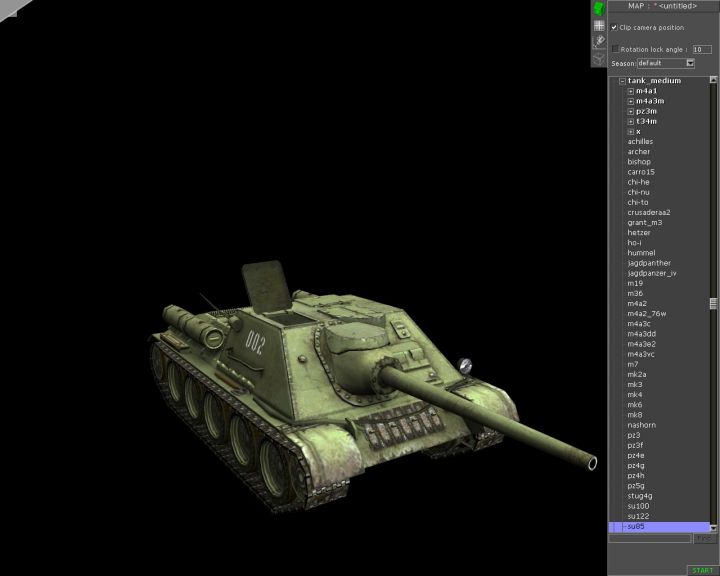The height and width of the screenshot is (576, 720).
Task: Expand the m4a1 folder
Action: pyautogui.click(x=631, y=91)
